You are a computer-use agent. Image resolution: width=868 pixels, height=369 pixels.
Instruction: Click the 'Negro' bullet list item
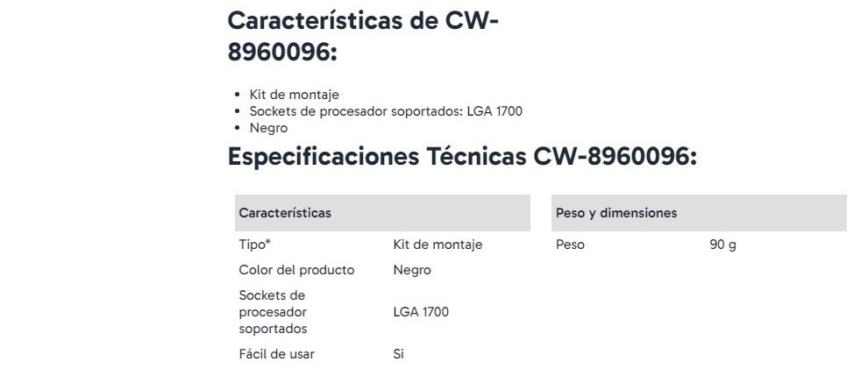(268, 128)
